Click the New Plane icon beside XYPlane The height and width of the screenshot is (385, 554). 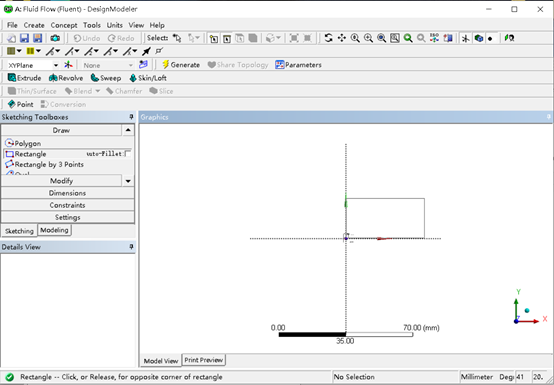[68, 65]
